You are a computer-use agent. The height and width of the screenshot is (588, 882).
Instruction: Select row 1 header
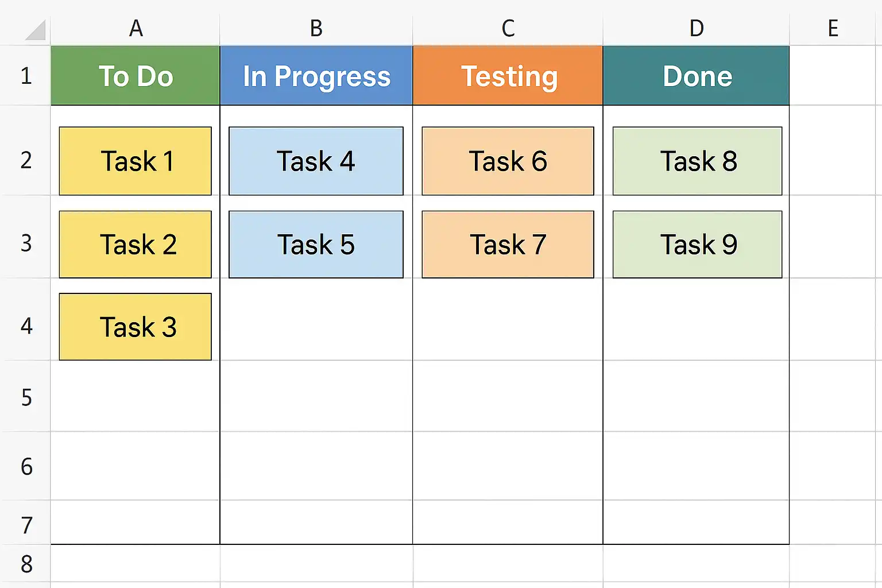[26, 76]
